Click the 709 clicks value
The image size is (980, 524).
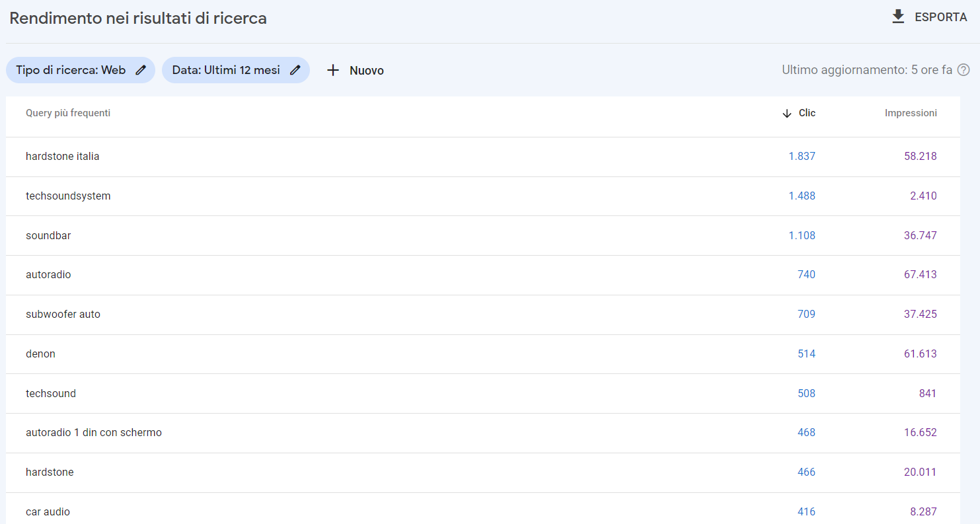tap(806, 314)
